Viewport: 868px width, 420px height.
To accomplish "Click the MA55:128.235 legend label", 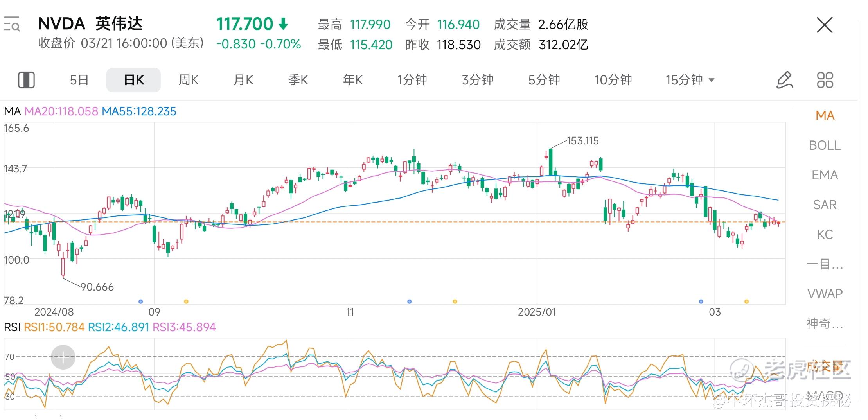I will [139, 111].
